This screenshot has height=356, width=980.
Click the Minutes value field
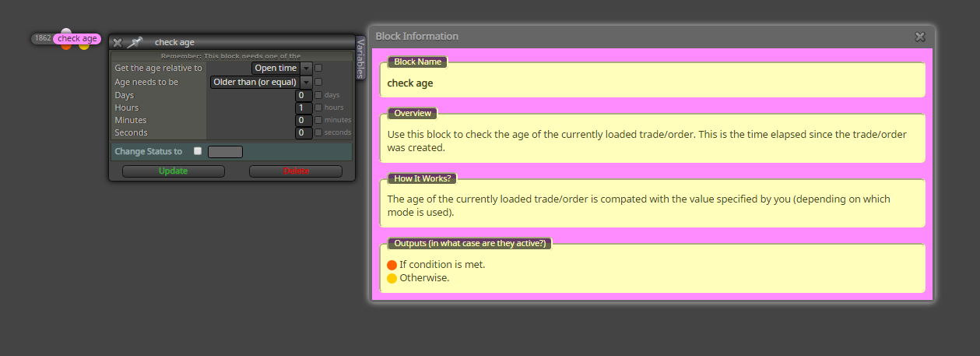point(304,120)
